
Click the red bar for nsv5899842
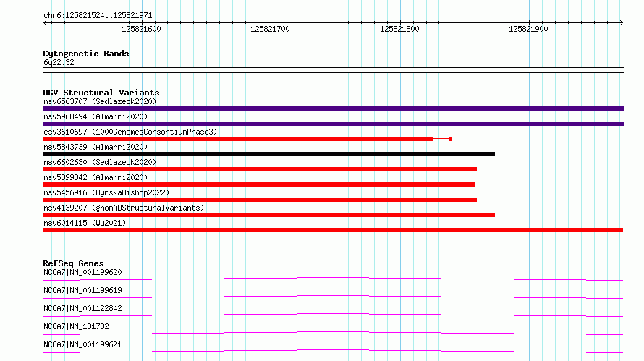pos(259,184)
